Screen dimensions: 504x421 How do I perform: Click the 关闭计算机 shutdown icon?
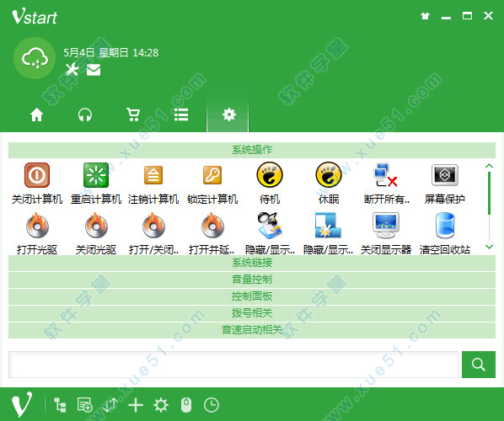click(x=37, y=175)
